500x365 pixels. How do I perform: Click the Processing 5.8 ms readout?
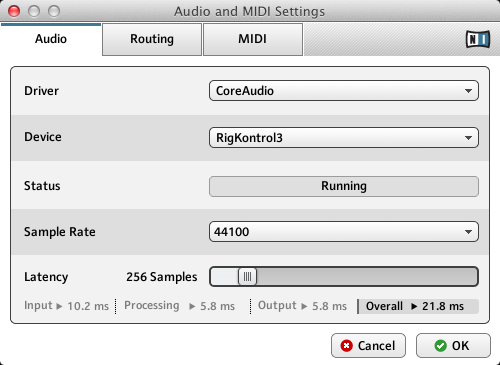click(x=179, y=306)
